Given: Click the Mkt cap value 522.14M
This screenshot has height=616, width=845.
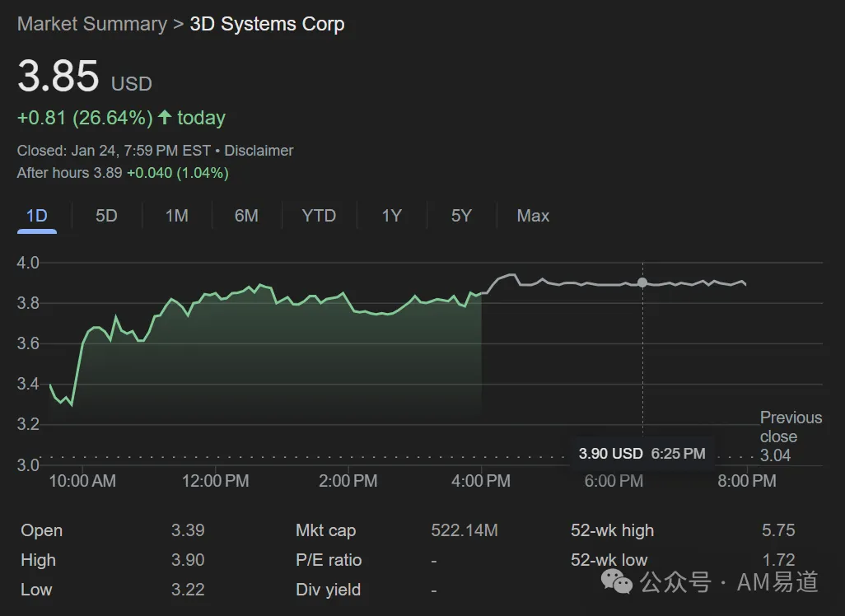Looking at the screenshot, I should tap(465, 530).
